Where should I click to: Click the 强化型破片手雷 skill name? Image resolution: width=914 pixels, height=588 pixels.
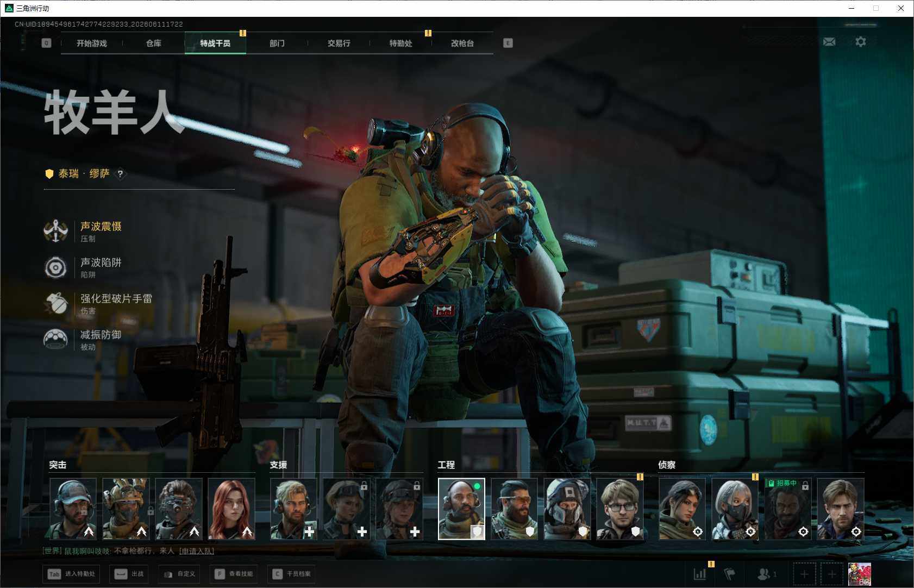(116, 298)
